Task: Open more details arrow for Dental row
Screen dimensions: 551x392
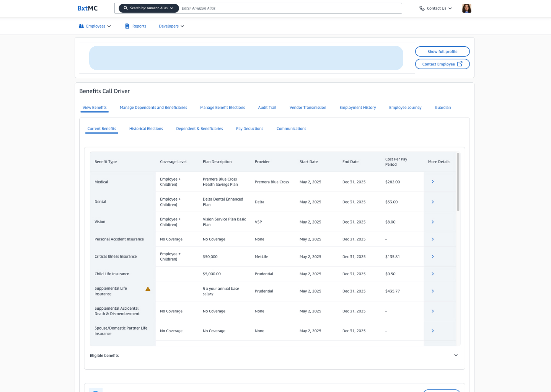Action: (x=433, y=202)
